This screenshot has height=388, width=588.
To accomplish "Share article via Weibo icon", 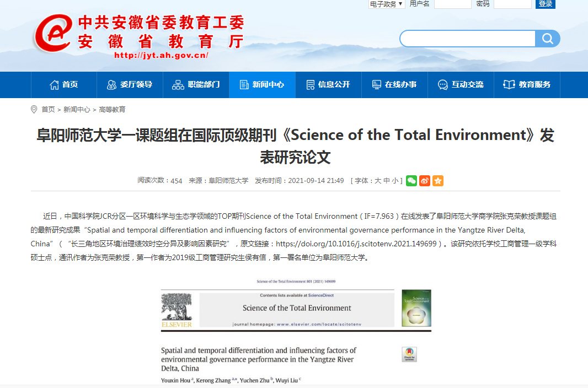I will tap(425, 181).
